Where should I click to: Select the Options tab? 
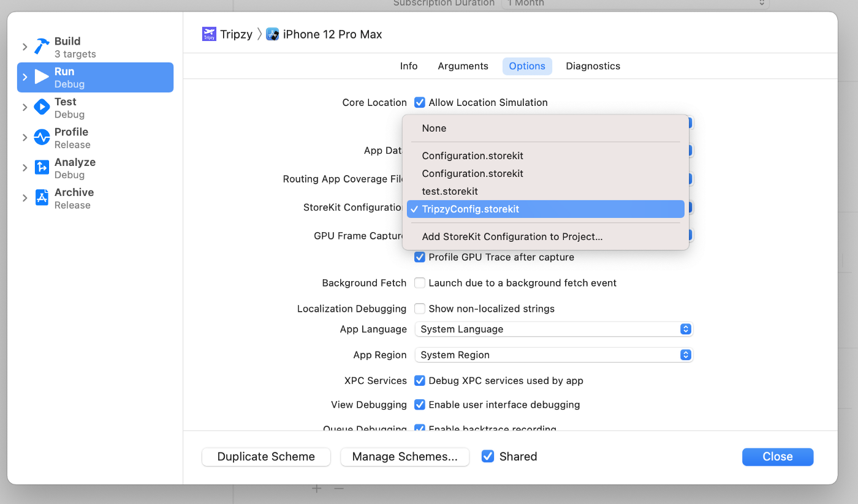[527, 66]
